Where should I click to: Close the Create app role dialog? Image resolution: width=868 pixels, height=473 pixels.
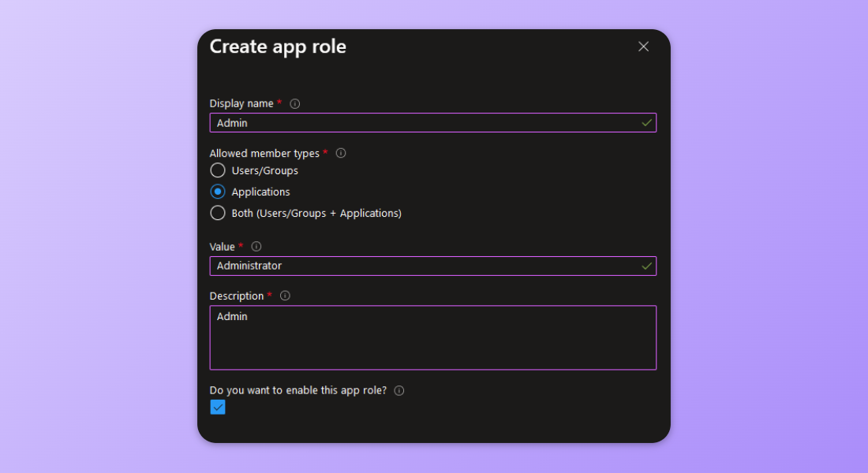coord(643,47)
